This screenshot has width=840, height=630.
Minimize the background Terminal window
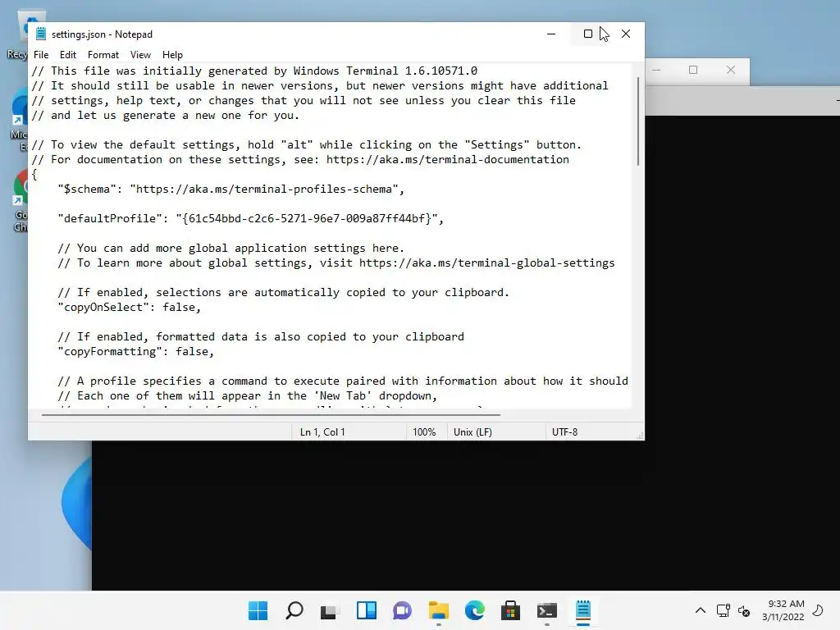pos(657,70)
